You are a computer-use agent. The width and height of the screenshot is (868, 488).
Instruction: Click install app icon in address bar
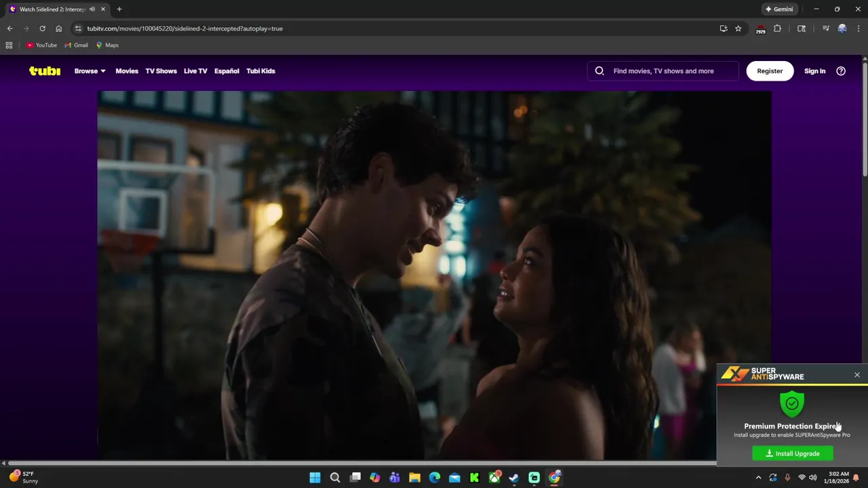(x=724, y=28)
